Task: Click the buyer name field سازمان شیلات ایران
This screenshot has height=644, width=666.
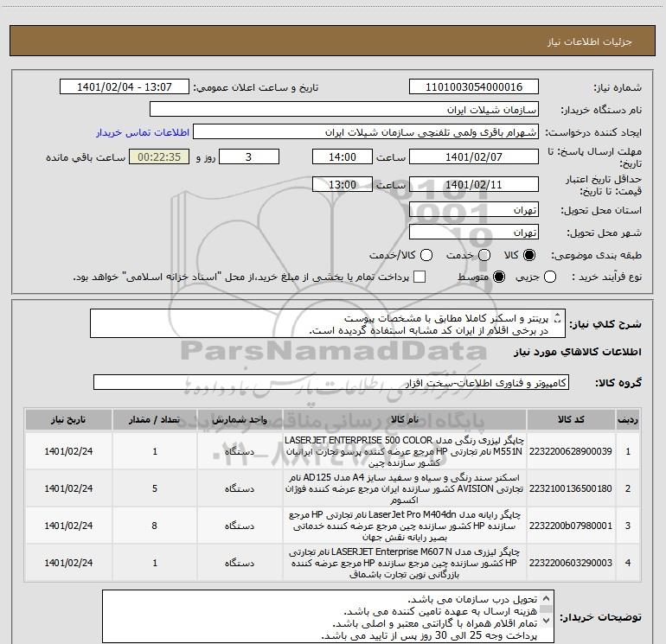Action: tap(344, 110)
